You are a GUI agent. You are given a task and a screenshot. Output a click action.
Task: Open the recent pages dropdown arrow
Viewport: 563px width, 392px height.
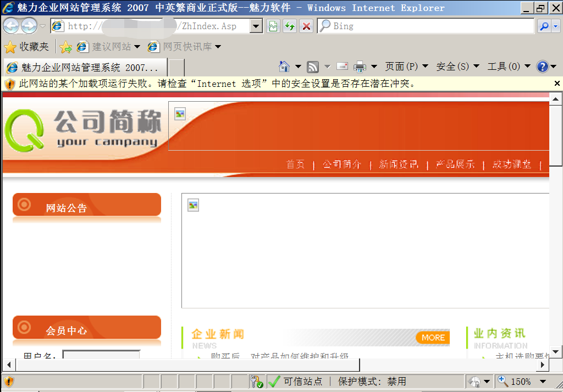point(42,26)
